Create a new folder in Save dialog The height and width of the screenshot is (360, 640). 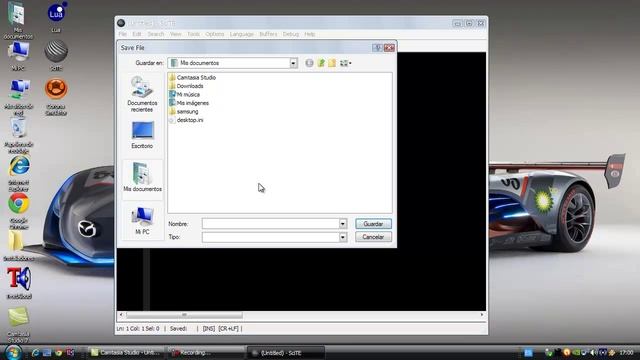(332, 63)
